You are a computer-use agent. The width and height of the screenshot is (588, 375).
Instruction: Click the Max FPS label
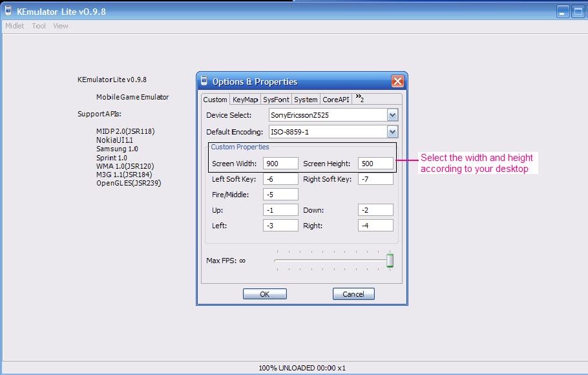point(226,260)
